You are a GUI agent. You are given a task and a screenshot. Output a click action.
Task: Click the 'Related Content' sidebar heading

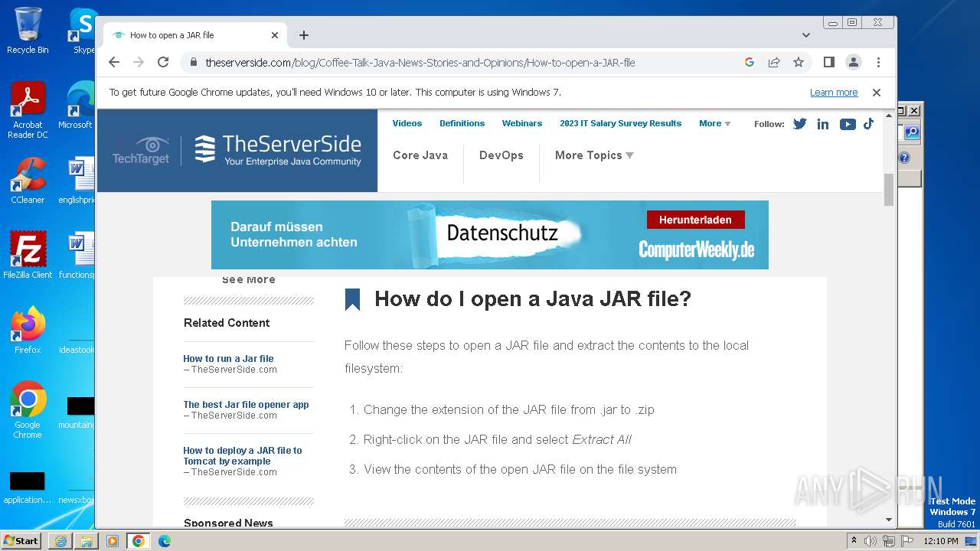click(227, 323)
